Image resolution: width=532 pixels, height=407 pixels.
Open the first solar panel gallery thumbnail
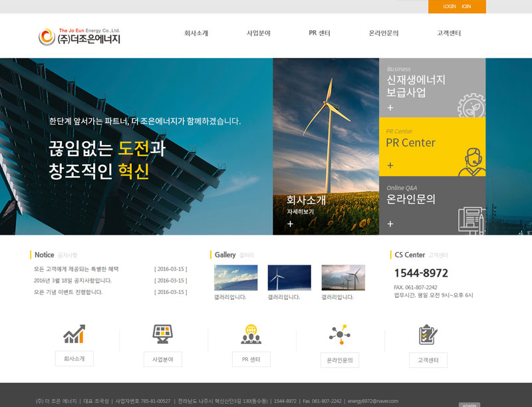pos(235,277)
